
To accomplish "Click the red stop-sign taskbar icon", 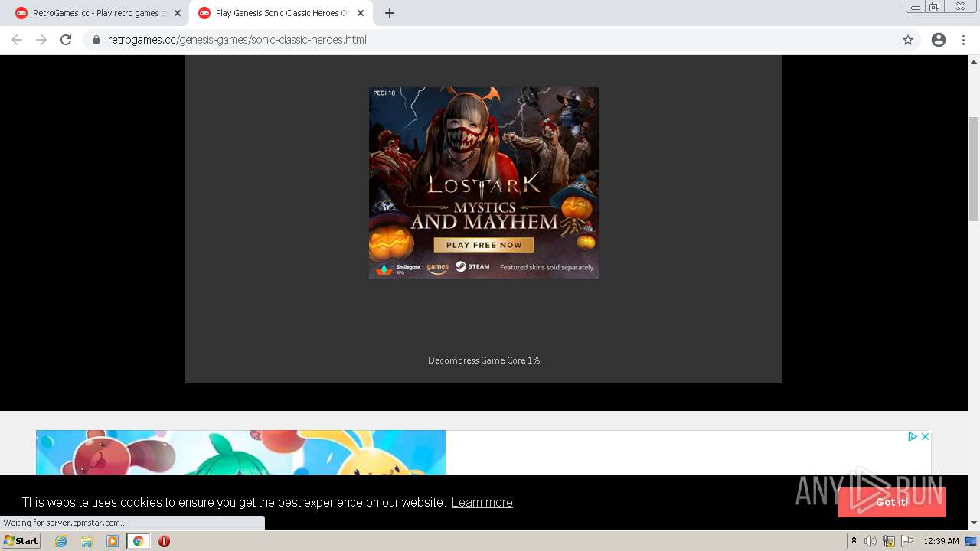I will coord(164,541).
